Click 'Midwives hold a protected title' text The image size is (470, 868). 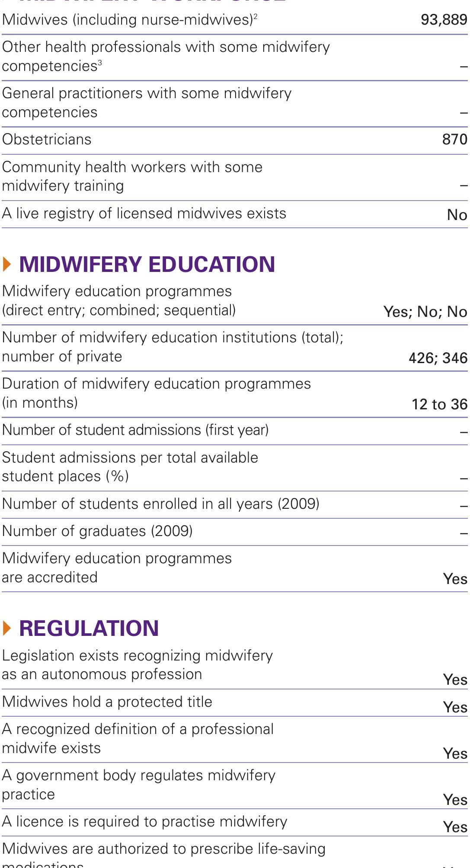[107, 702]
